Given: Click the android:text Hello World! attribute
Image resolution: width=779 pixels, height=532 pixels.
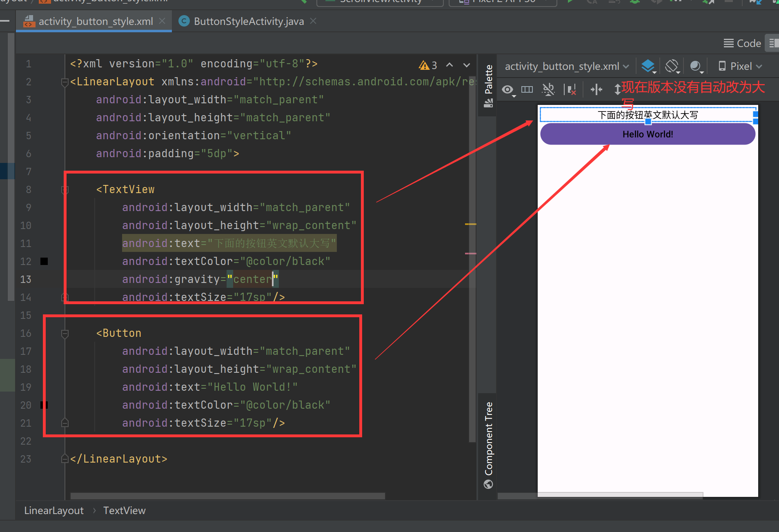Looking at the screenshot, I should pos(210,387).
